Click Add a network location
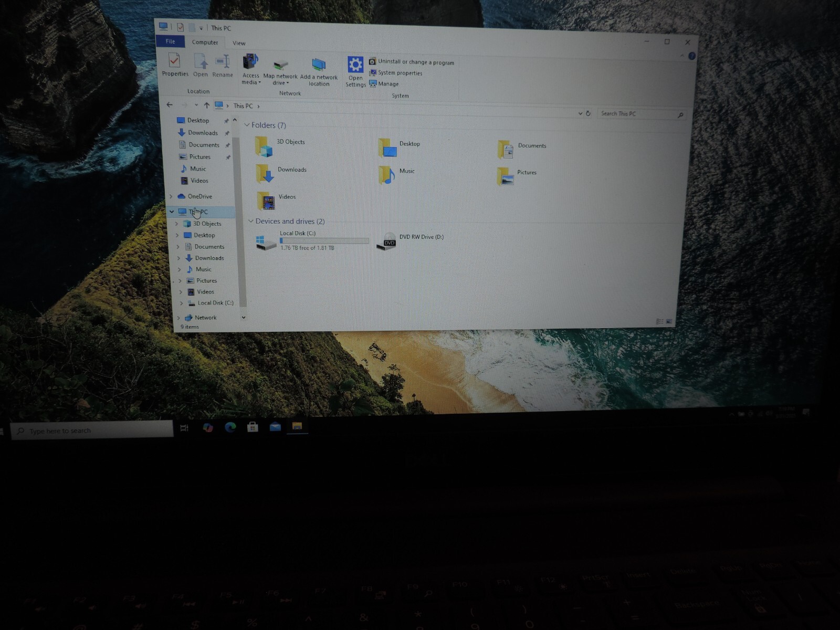 click(319, 72)
